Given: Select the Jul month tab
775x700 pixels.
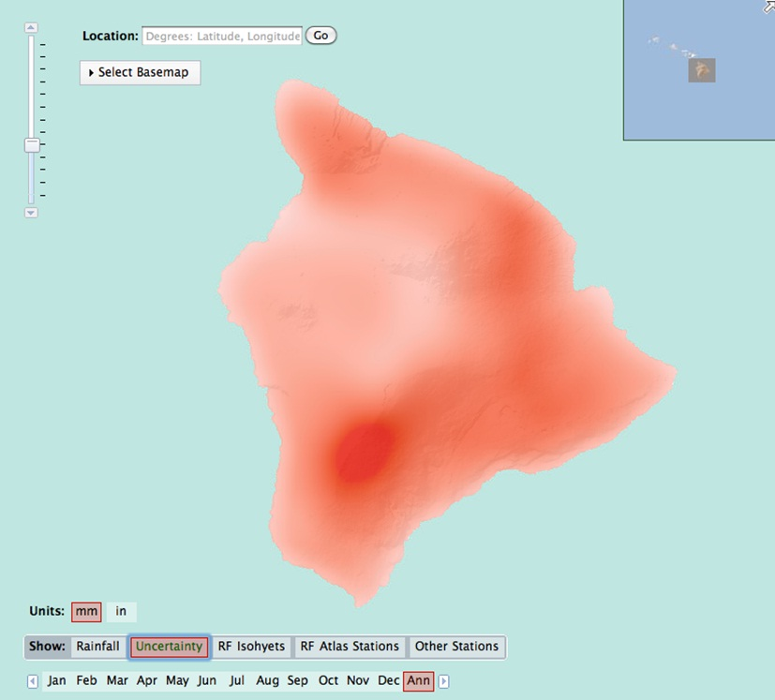Looking at the screenshot, I should click(x=237, y=681).
